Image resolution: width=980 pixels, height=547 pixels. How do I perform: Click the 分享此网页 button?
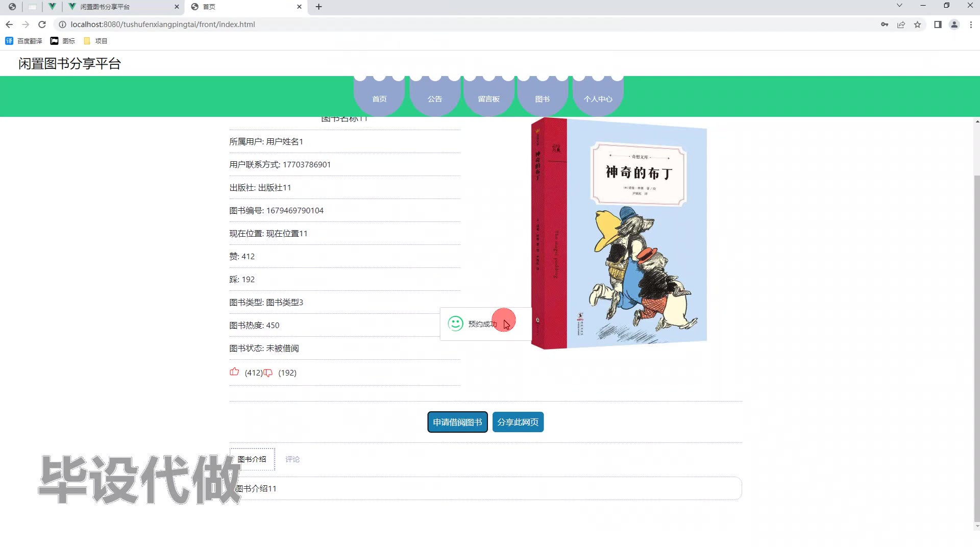[x=518, y=422]
